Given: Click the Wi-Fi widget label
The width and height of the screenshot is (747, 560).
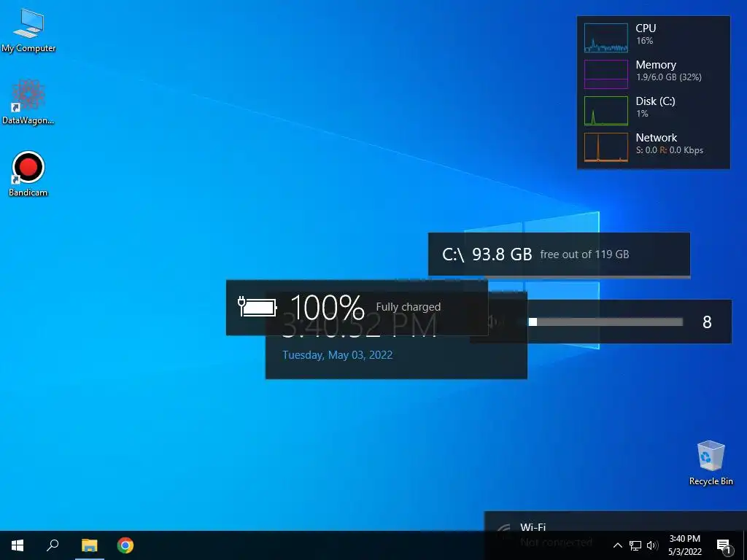Looking at the screenshot, I should point(533,527).
